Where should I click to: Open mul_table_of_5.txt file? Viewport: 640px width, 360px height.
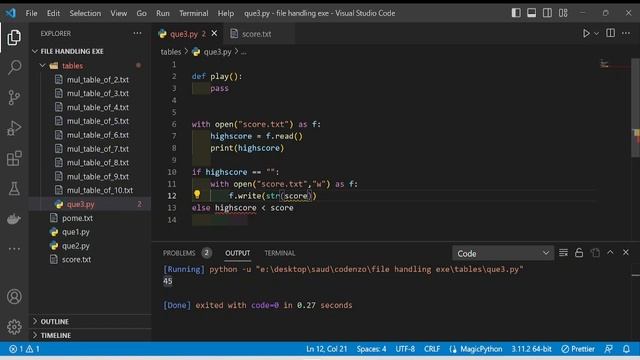pos(98,121)
